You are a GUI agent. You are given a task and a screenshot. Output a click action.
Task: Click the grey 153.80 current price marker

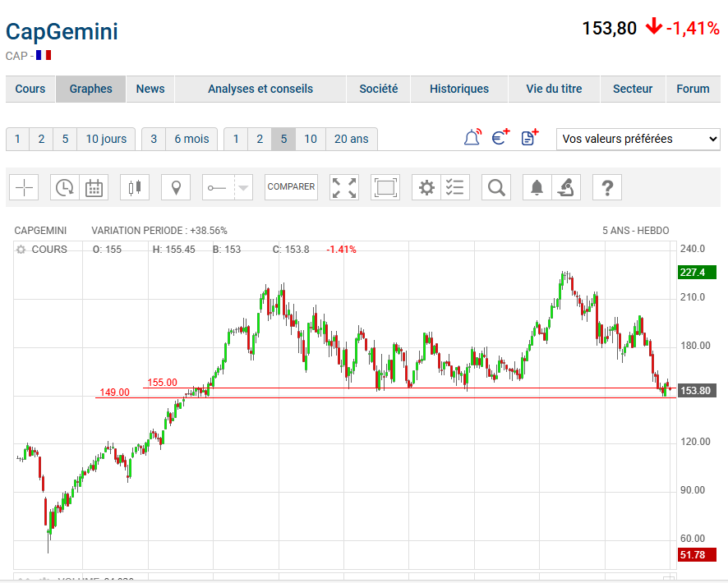click(697, 391)
